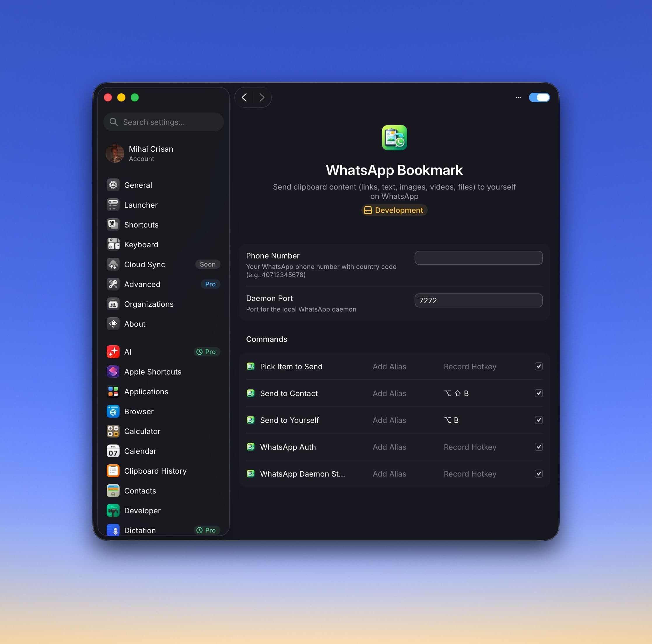Image resolution: width=652 pixels, height=644 pixels.
Task: Record Hotkey for WhatsApp Auth
Action: (x=470, y=447)
